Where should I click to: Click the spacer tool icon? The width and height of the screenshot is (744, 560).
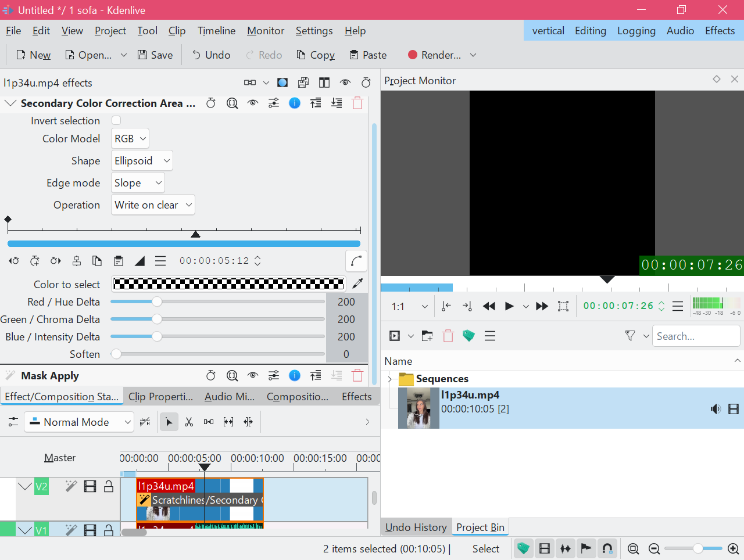tap(209, 422)
